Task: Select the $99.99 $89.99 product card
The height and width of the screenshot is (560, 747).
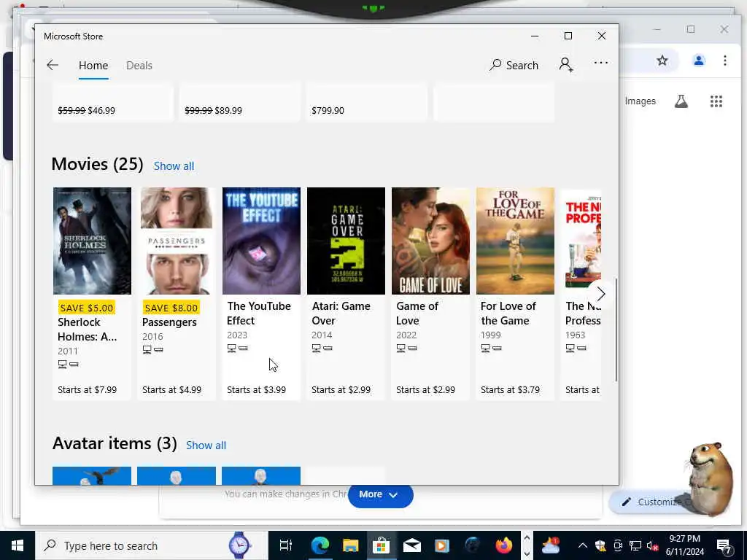Action: 239,103
